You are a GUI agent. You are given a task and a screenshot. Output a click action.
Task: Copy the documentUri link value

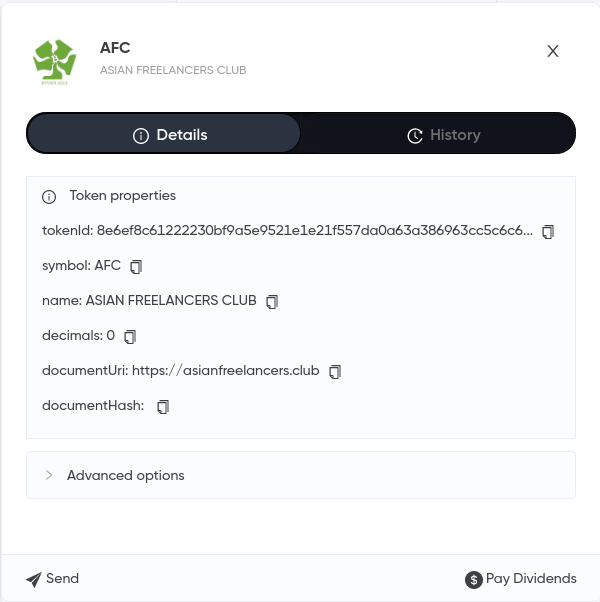(335, 372)
